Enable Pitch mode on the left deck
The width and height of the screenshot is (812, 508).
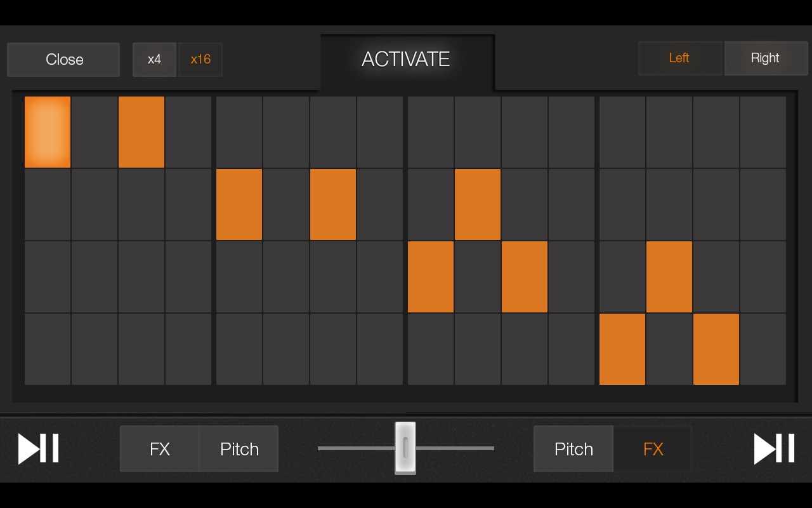(x=239, y=449)
